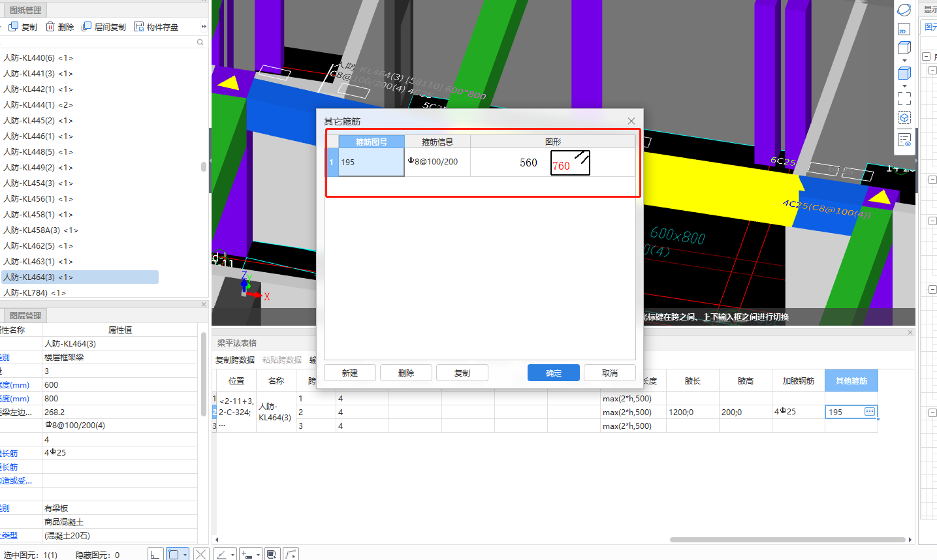Click the stirrup shape graphic with 760
The width and height of the screenshot is (937, 560).
570,163
